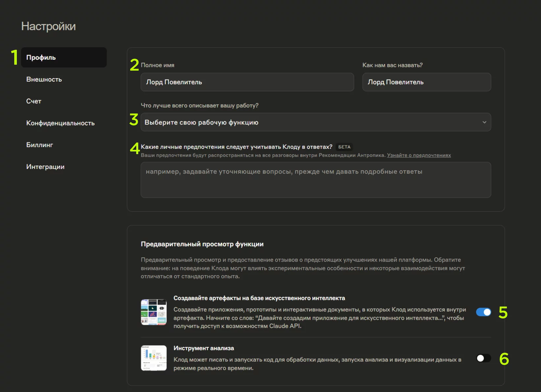Open the 'Узнайте о предпочтениях' link
Screen dimensions: 541x392
419,155
